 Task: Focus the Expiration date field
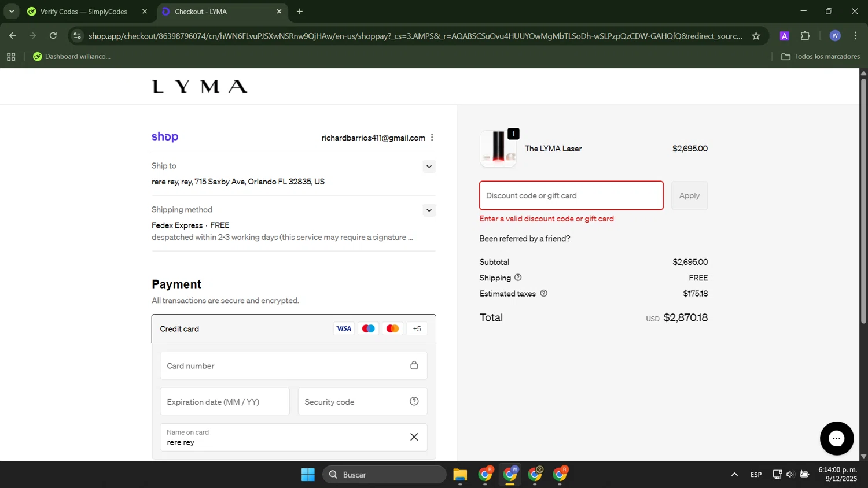225,402
